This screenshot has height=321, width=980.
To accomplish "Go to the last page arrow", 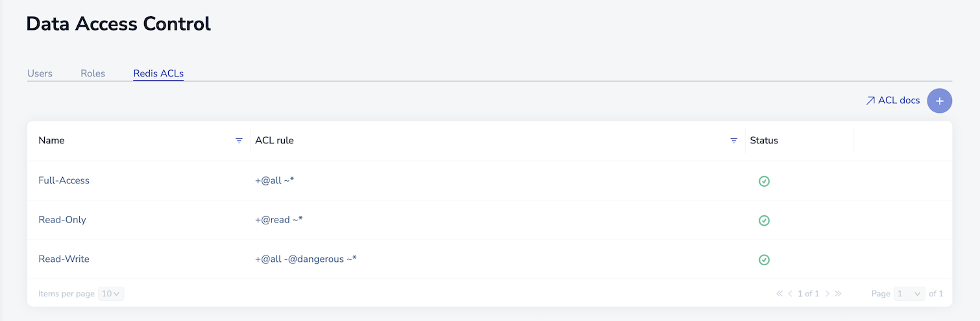I will click(838, 294).
